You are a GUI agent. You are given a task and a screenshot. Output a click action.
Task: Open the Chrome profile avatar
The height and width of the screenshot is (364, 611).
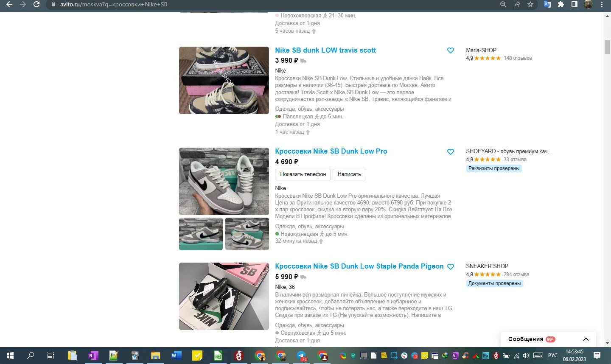point(588,4)
